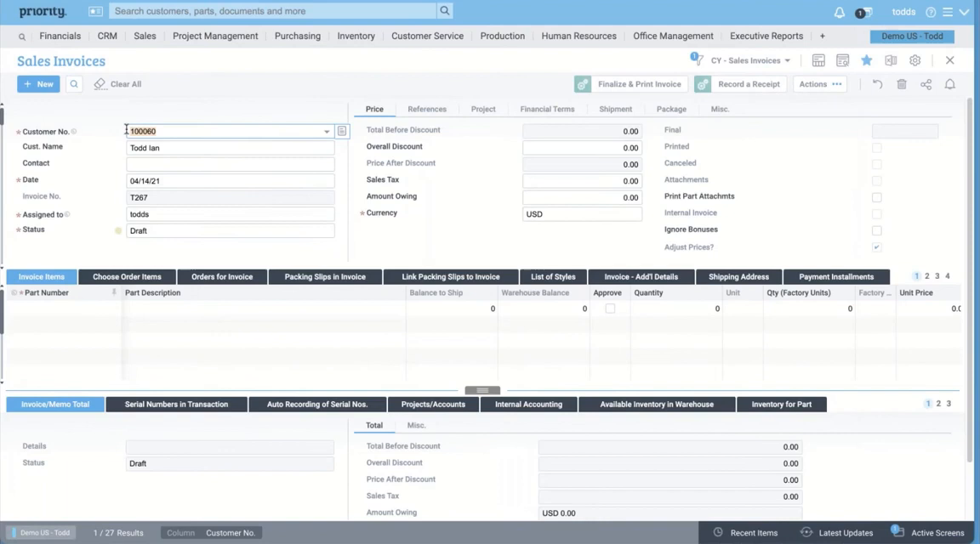Open the card icon left of search bar

coord(95,11)
